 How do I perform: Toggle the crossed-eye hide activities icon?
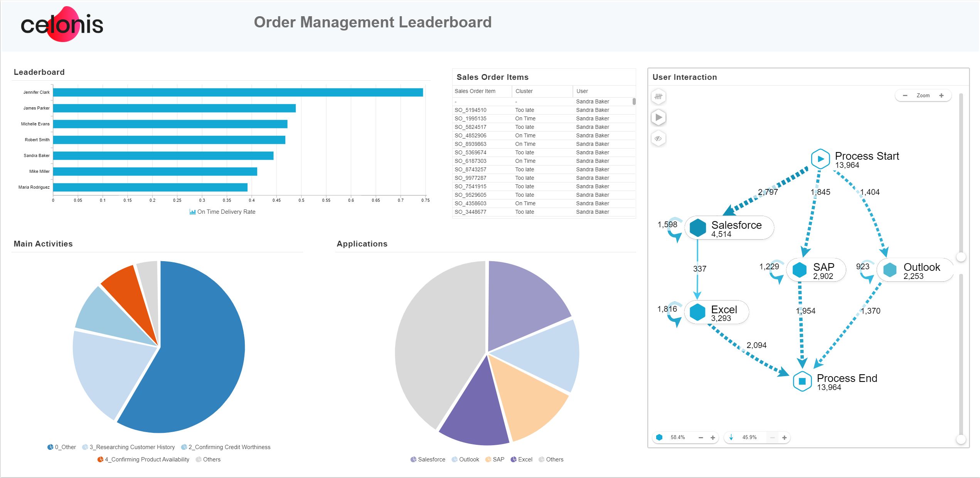[x=658, y=139]
